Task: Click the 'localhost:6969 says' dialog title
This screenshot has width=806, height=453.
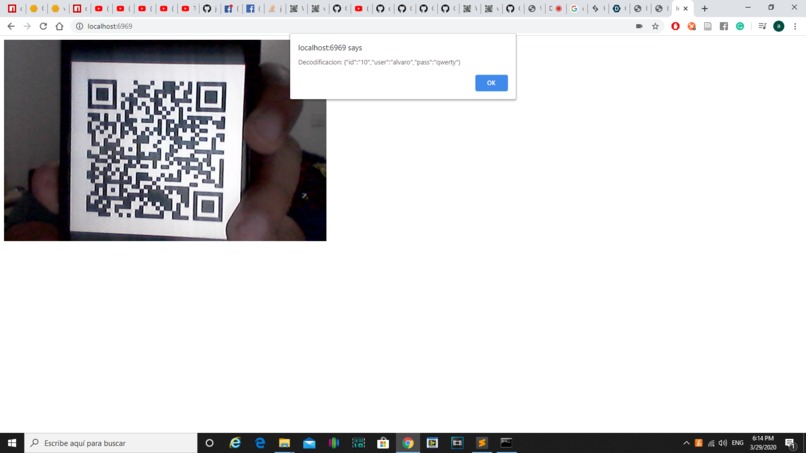Action: click(330, 48)
